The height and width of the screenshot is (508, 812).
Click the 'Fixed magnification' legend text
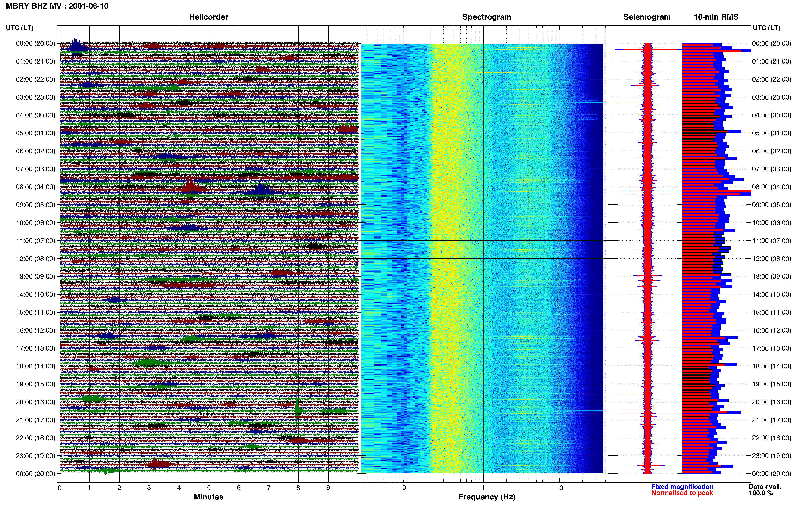coord(682,486)
